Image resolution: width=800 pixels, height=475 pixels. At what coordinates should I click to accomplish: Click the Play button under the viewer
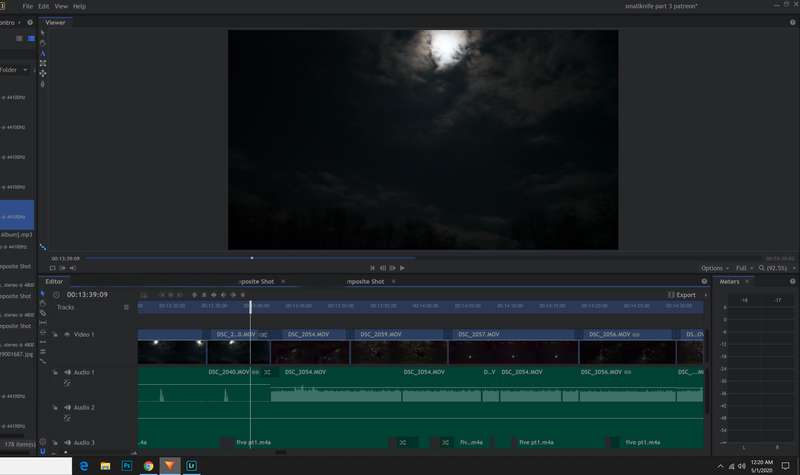[403, 268]
